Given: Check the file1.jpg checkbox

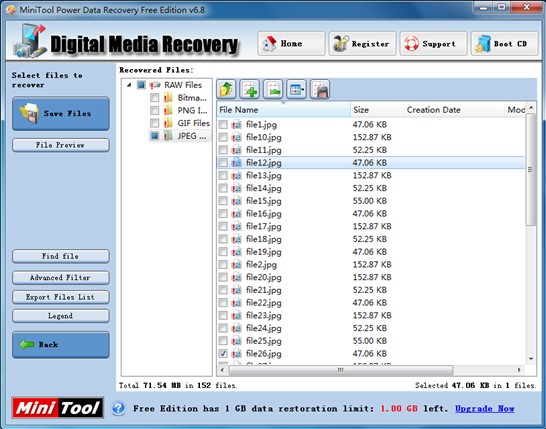Looking at the screenshot, I should [223, 124].
